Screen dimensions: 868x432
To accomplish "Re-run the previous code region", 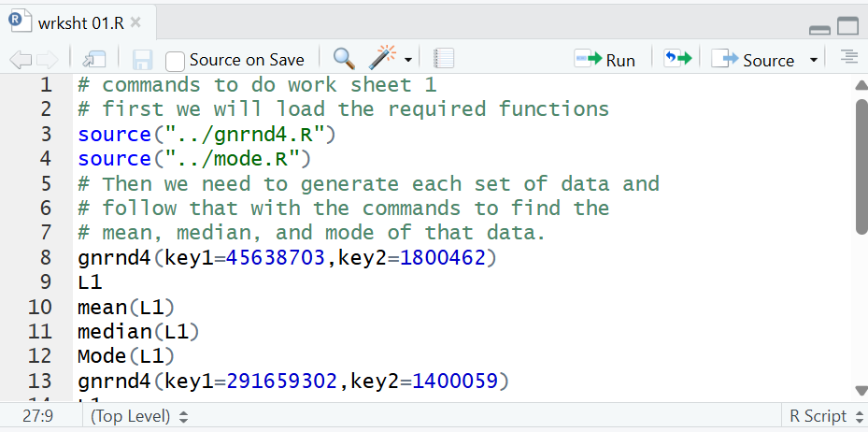I will click(677, 59).
